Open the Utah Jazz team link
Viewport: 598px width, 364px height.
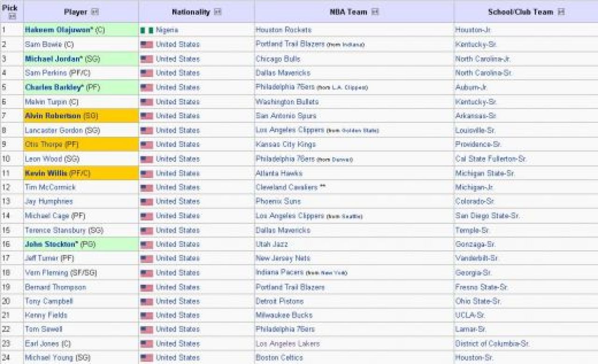coord(272,244)
